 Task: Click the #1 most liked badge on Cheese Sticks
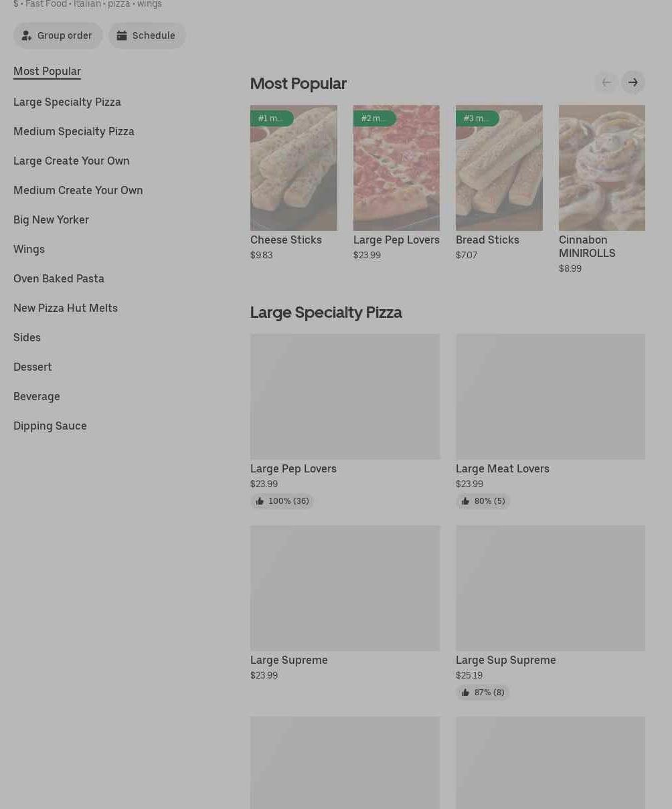272,118
